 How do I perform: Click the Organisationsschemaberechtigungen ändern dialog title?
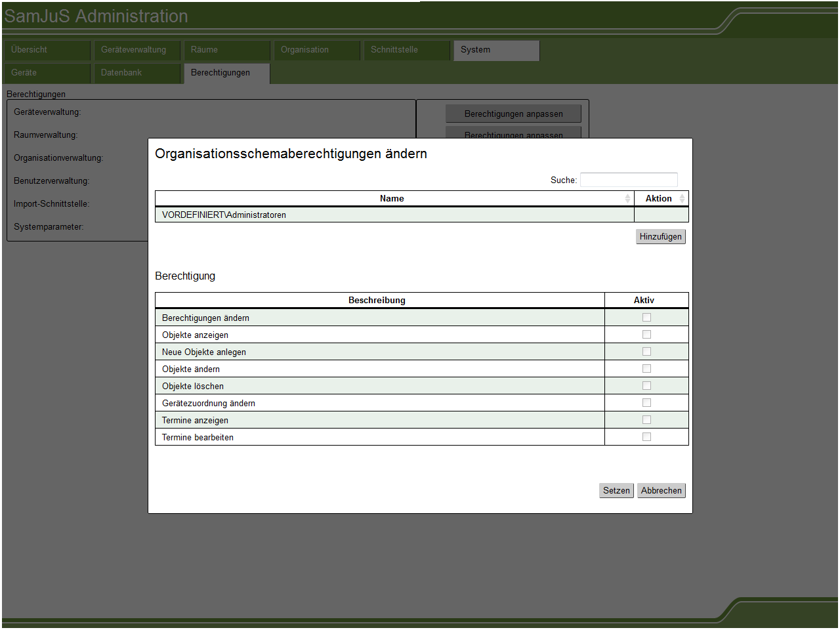tap(291, 154)
